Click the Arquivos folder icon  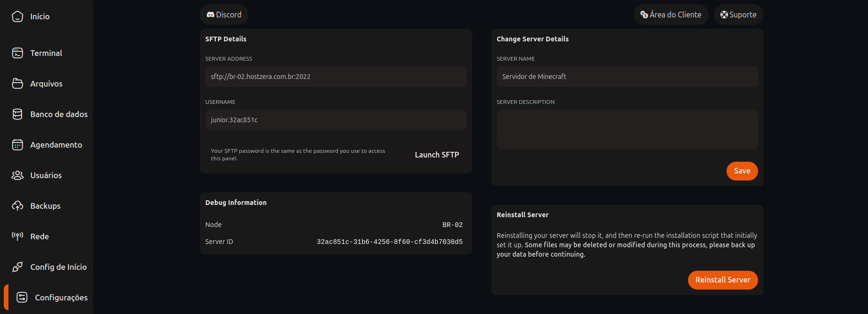pyautogui.click(x=17, y=84)
